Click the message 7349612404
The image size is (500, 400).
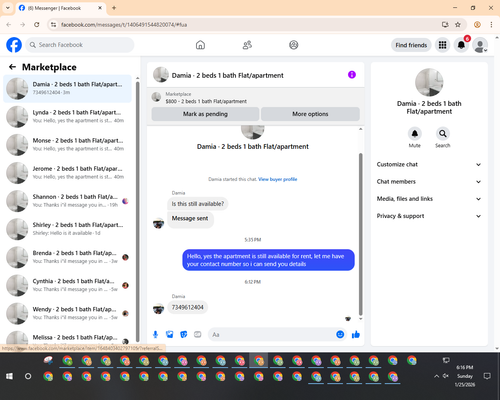click(188, 307)
